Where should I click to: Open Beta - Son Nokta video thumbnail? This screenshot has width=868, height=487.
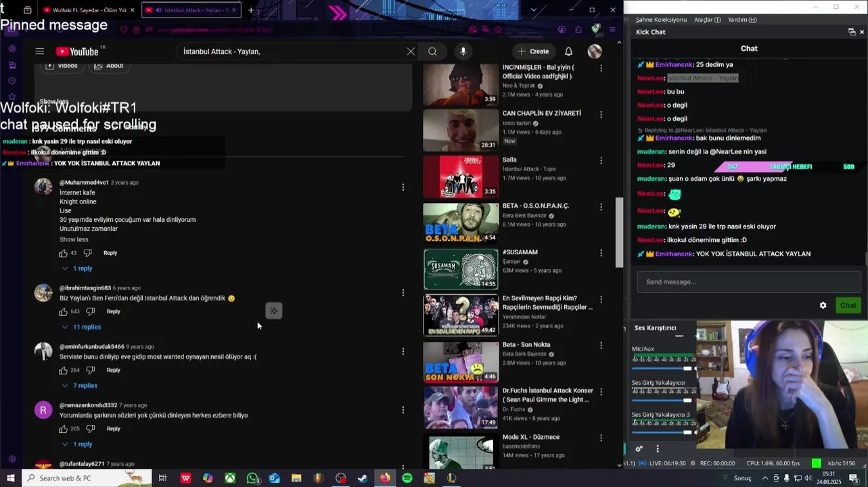coord(461,361)
